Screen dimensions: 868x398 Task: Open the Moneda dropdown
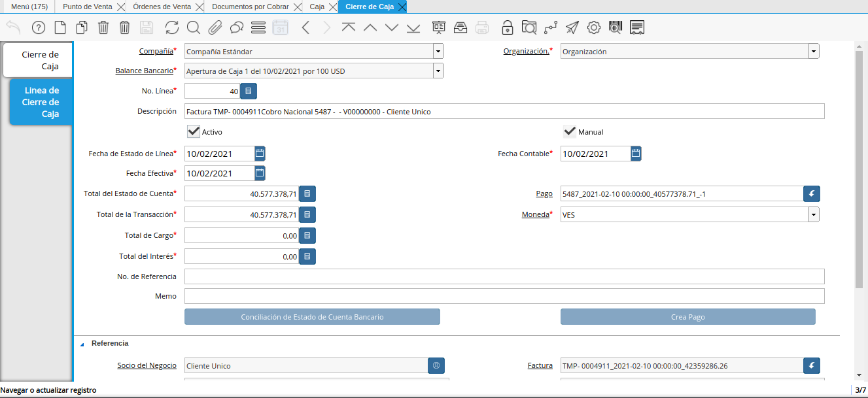[x=814, y=214]
